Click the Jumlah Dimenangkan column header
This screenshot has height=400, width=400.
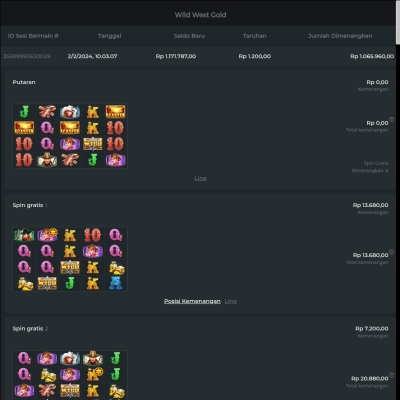coord(340,36)
